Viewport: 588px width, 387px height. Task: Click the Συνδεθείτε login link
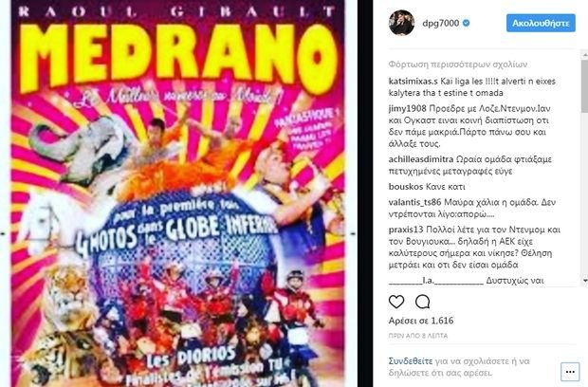pos(411,361)
